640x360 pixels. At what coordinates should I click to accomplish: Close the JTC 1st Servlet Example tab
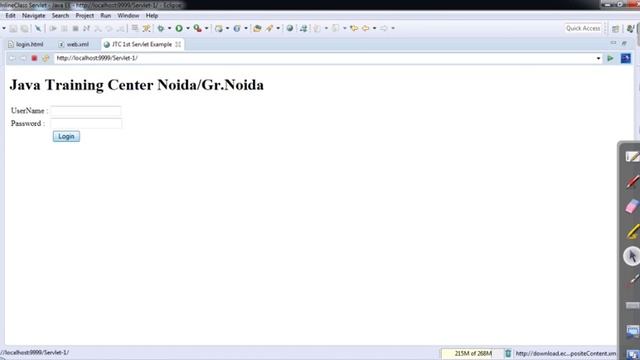pyautogui.click(x=178, y=44)
